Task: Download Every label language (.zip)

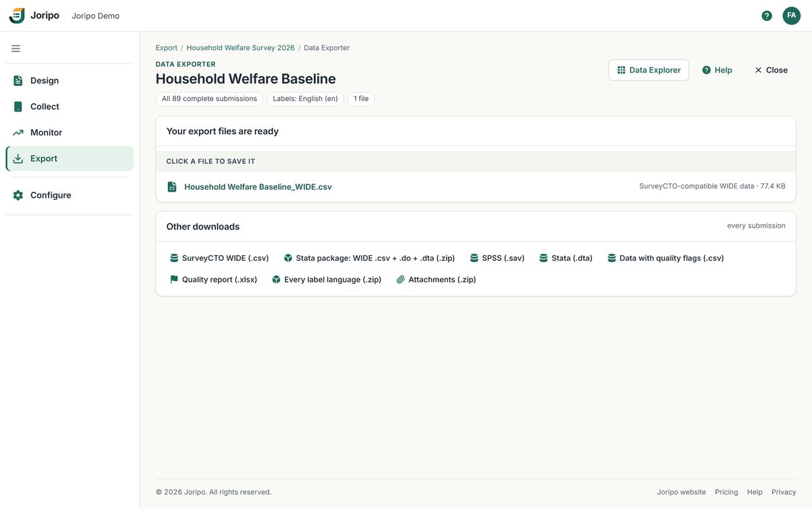Action: 327,280
